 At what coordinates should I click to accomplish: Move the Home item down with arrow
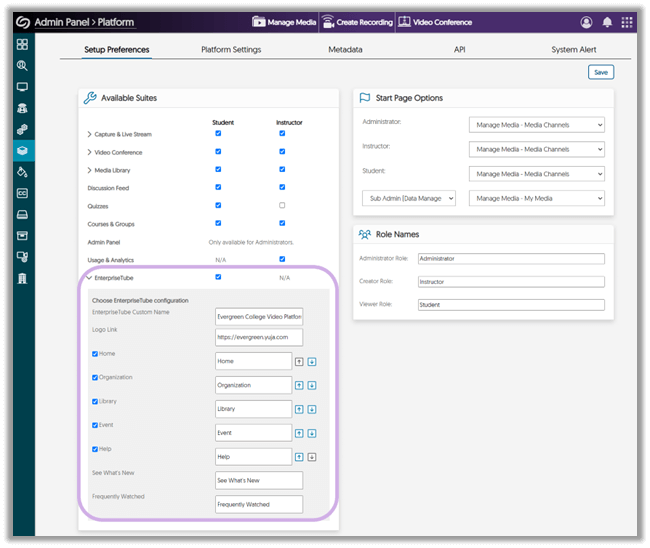point(312,361)
